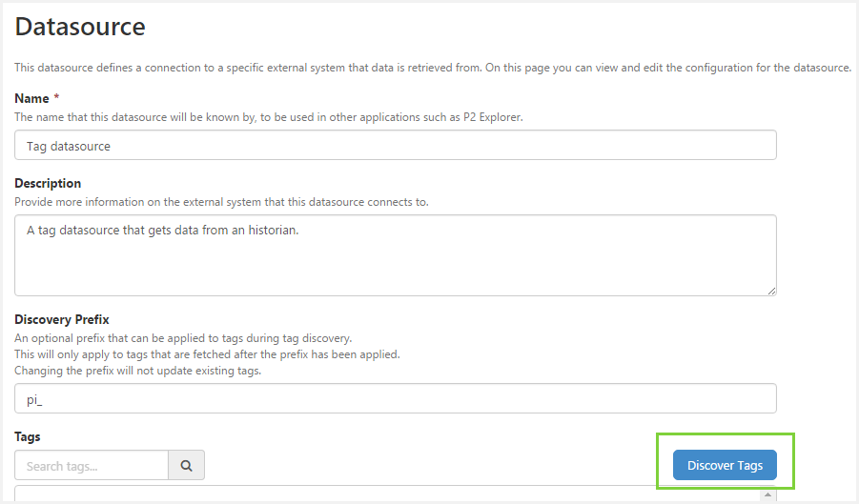The height and width of the screenshot is (504, 859).
Task: Click the Search tags input box
Action: coord(92,466)
